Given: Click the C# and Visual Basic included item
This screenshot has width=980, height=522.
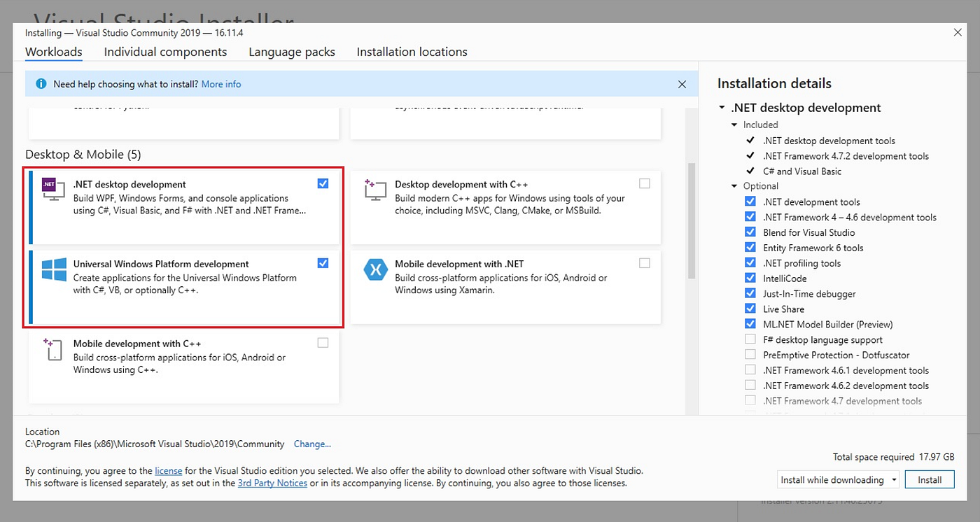Looking at the screenshot, I should click(x=802, y=171).
